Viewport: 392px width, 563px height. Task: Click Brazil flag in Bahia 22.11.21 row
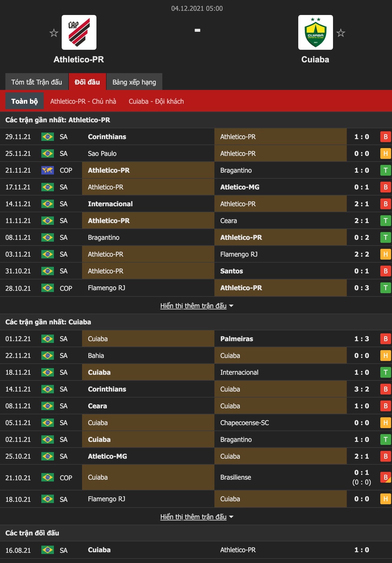[48, 356]
